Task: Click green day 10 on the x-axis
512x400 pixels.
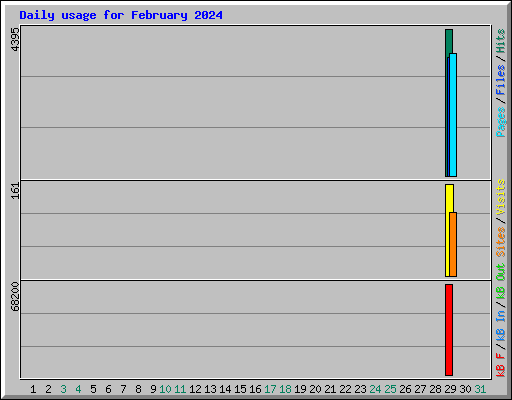Action: pyautogui.click(x=165, y=389)
